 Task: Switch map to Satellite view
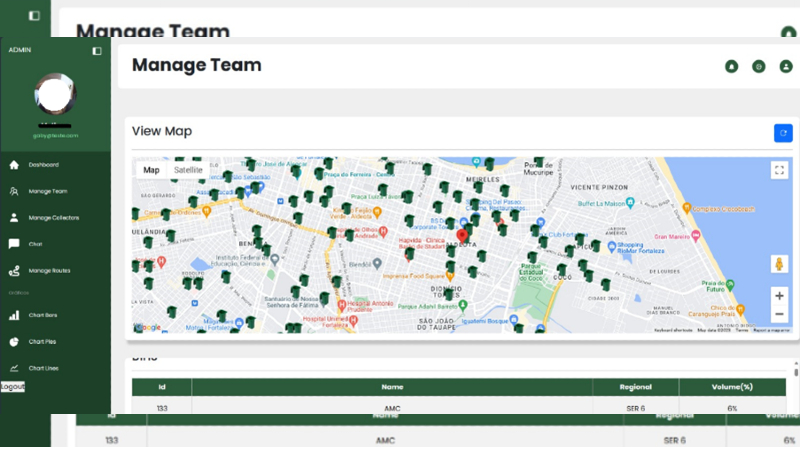(x=188, y=170)
